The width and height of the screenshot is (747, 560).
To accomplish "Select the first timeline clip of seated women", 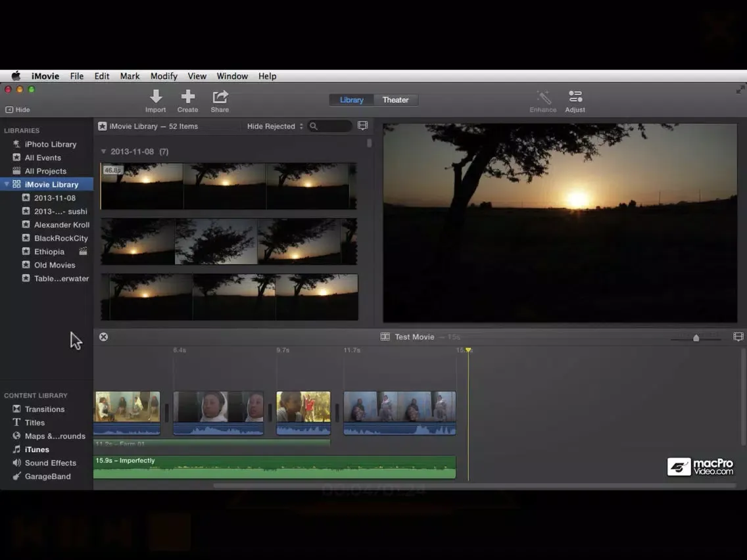I will tap(127, 413).
